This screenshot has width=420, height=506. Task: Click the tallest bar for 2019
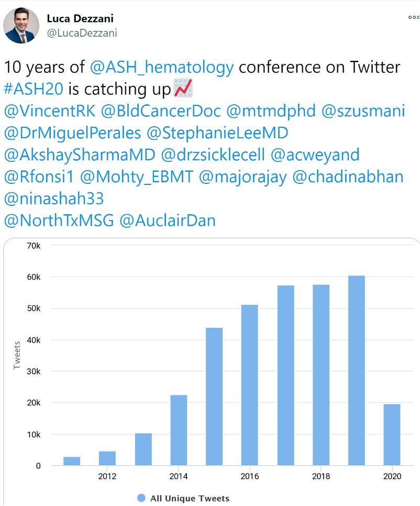pyautogui.click(x=357, y=370)
